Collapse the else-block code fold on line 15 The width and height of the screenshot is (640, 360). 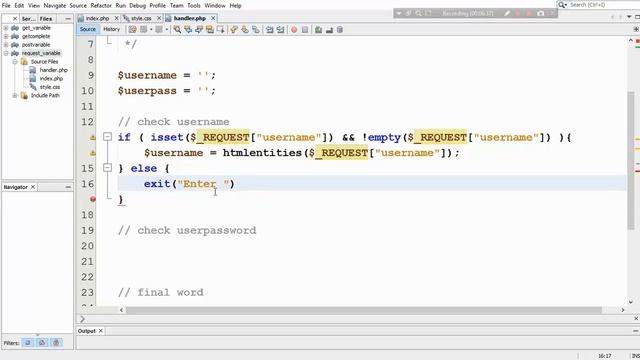point(107,168)
